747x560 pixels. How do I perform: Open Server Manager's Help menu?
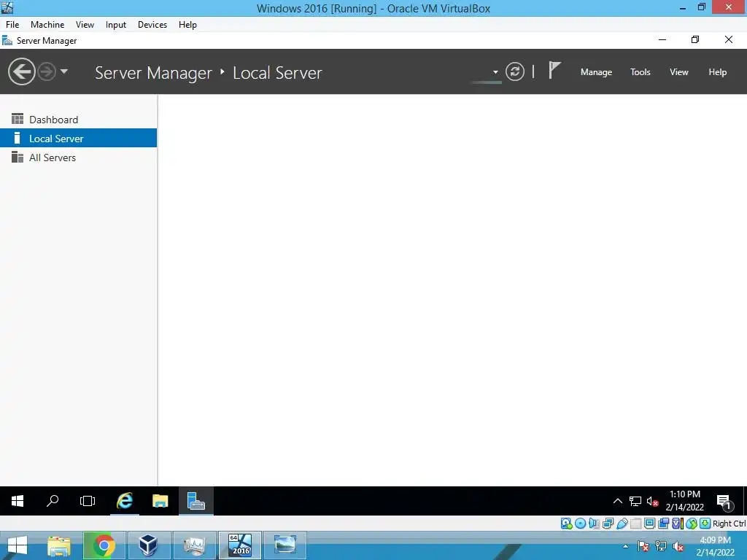pos(717,72)
